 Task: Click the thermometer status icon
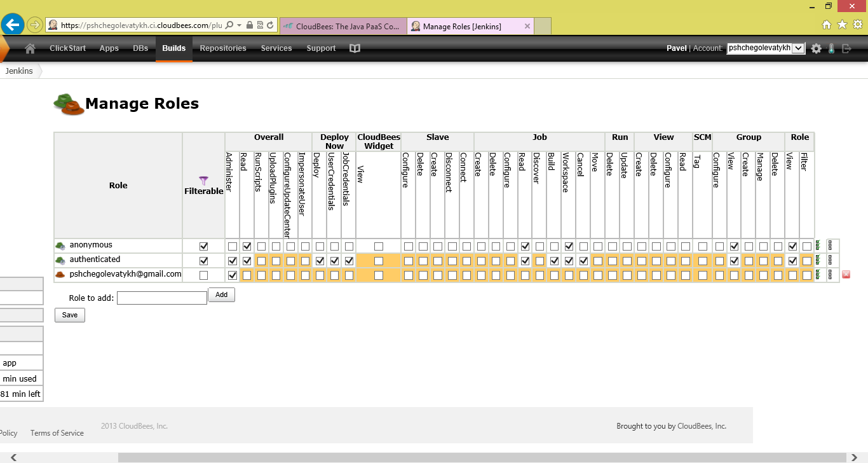pos(831,48)
